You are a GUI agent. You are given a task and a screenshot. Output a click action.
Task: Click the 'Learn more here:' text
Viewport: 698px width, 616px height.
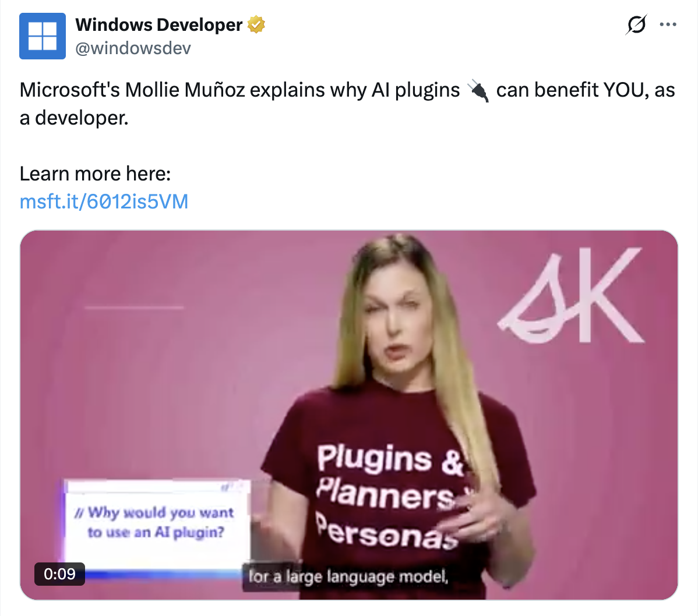click(x=96, y=174)
